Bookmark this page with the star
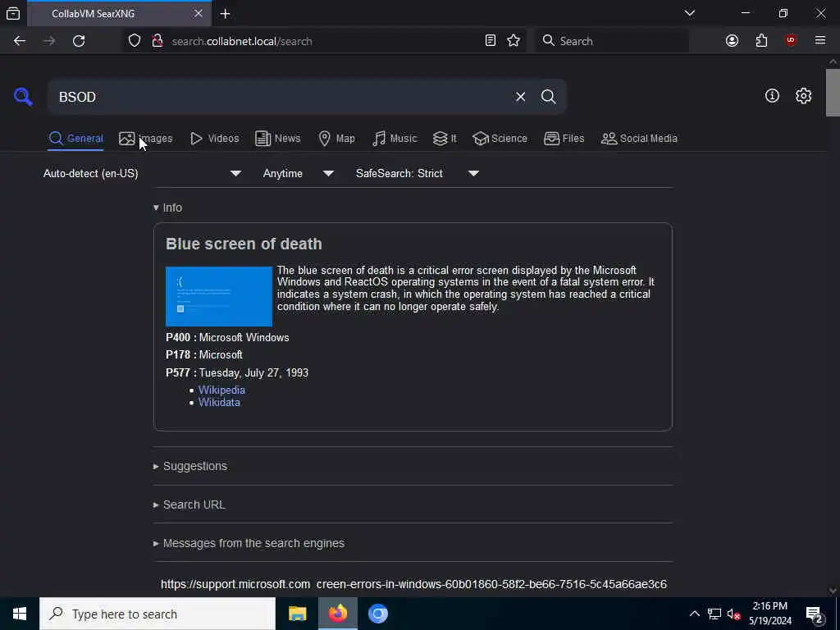 pyautogui.click(x=514, y=41)
